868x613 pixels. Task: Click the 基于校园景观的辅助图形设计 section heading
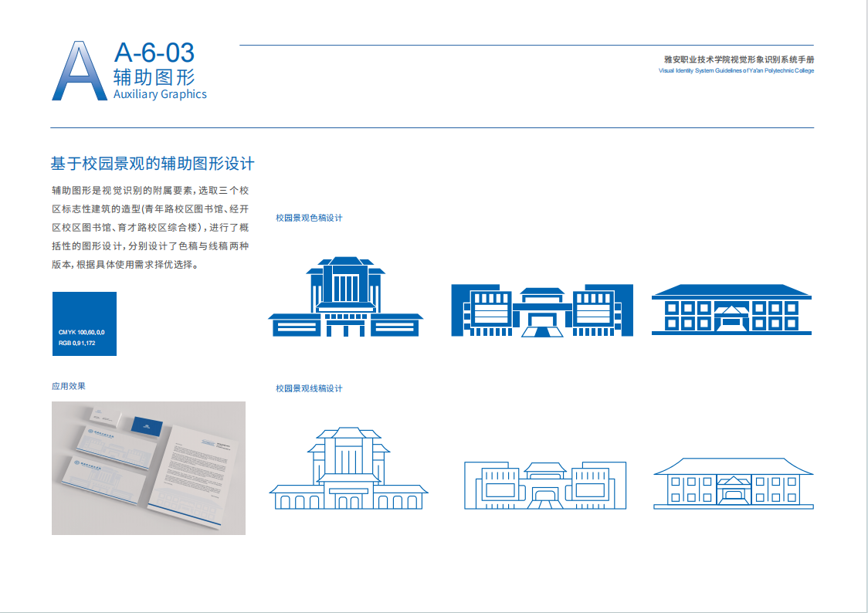152,164
